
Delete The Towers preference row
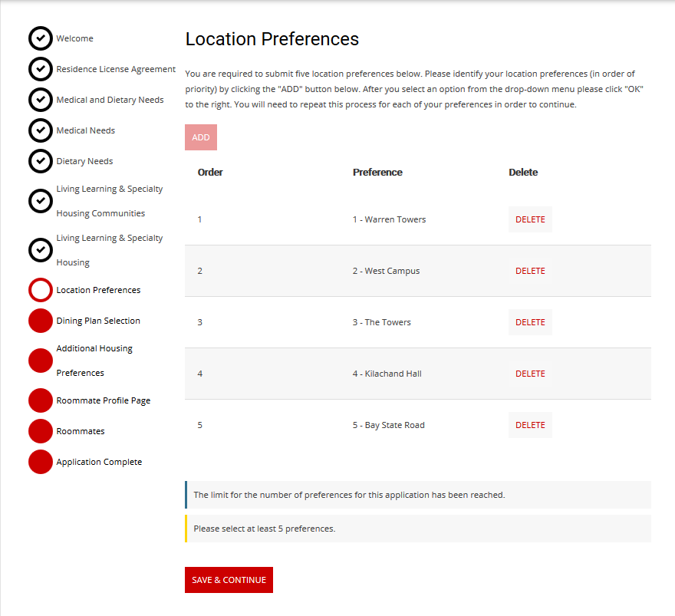coord(530,322)
